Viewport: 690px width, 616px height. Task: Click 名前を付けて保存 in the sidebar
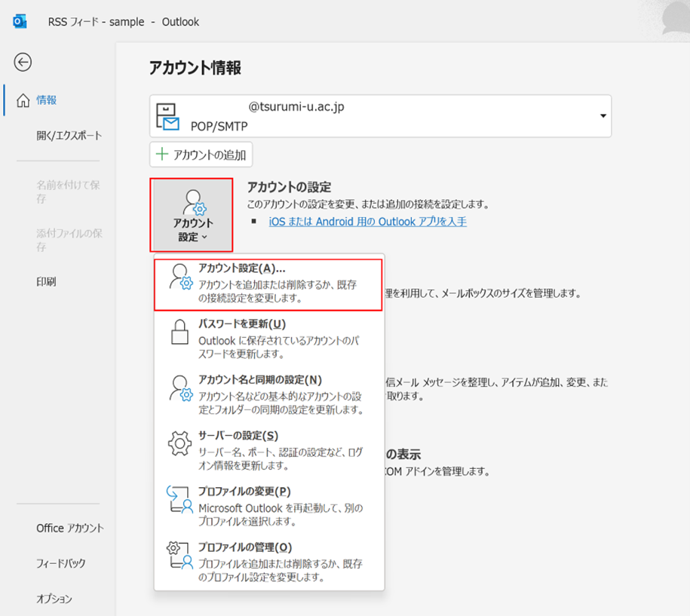click(x=68, y=192)
